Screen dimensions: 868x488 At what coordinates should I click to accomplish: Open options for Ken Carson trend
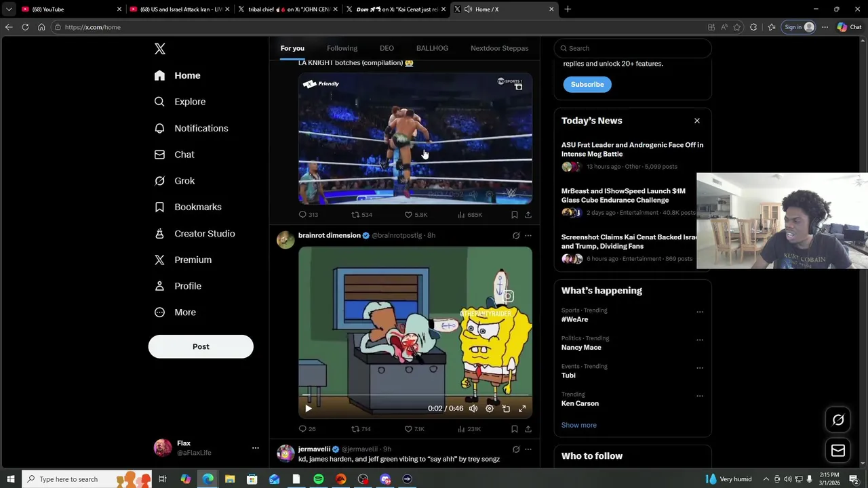700,396
